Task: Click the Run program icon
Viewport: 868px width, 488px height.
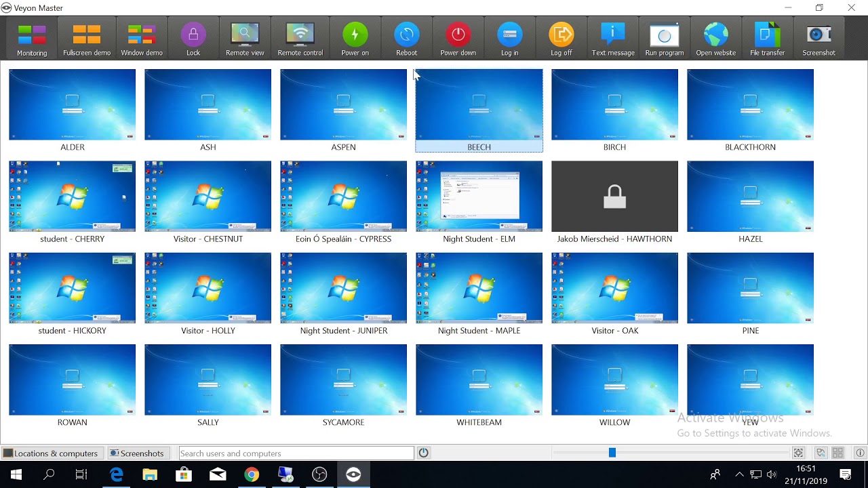Action: (x=665, y=39)
